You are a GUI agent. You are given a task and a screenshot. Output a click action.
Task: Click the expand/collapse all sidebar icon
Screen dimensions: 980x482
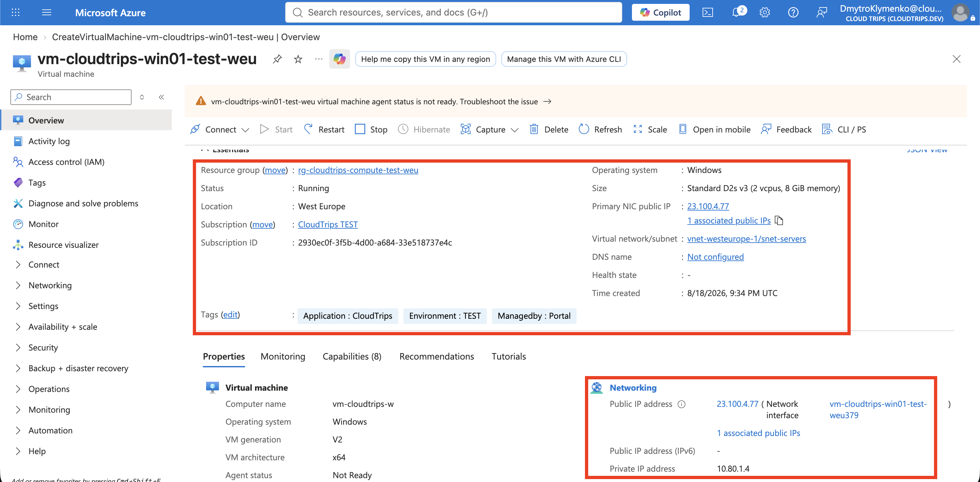(142, 97)
